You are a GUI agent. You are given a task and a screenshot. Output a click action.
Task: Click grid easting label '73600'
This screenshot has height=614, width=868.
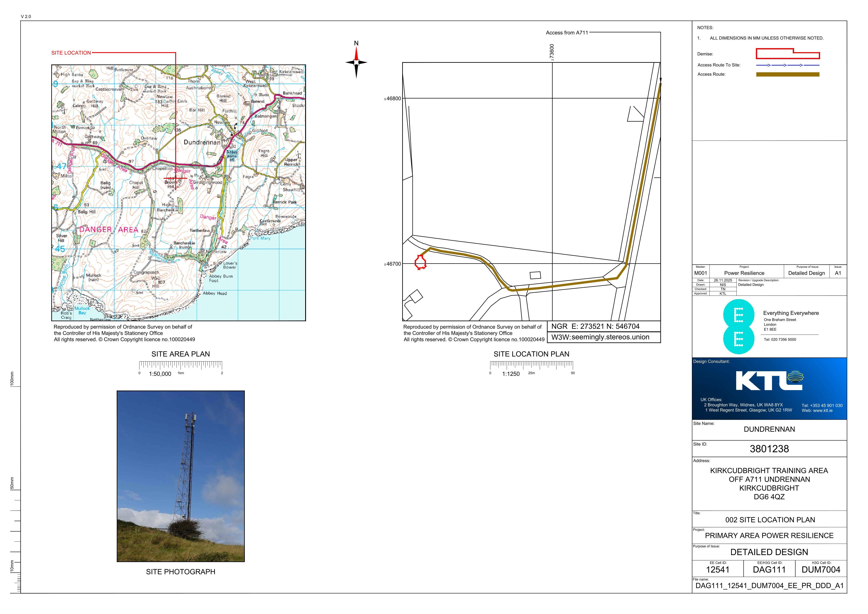(552, 52)
